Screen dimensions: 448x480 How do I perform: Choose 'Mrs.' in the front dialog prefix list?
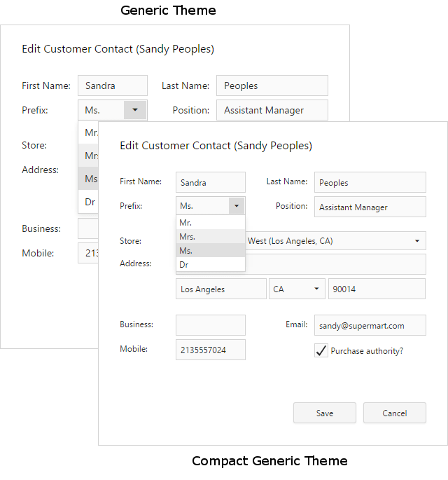click(x=210, y=237)
